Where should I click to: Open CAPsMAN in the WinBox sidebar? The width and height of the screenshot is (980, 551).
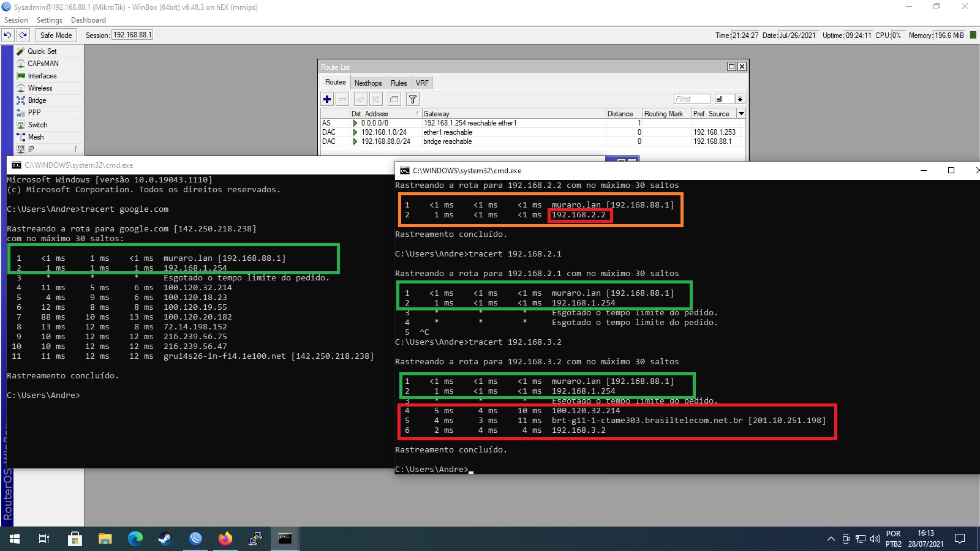coord(43,64)
